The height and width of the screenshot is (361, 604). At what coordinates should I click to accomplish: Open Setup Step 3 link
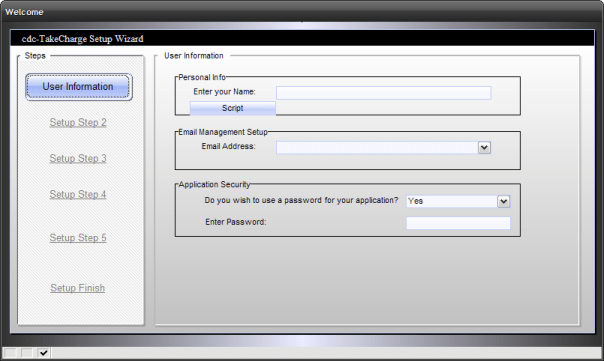tap(78, 158)
